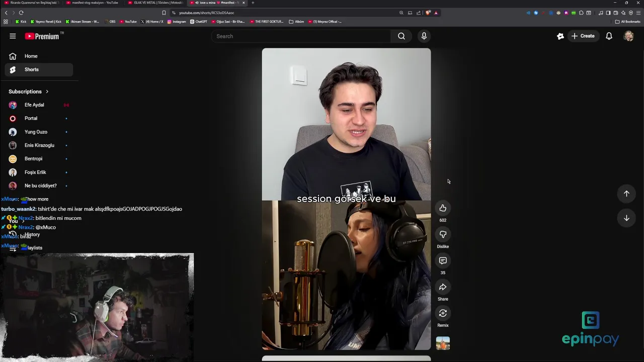Open a new browser tab

pos(253,3)
